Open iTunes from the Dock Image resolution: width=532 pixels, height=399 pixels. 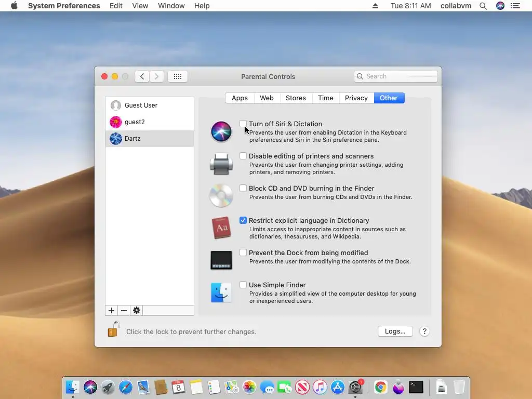pos(320,387)
